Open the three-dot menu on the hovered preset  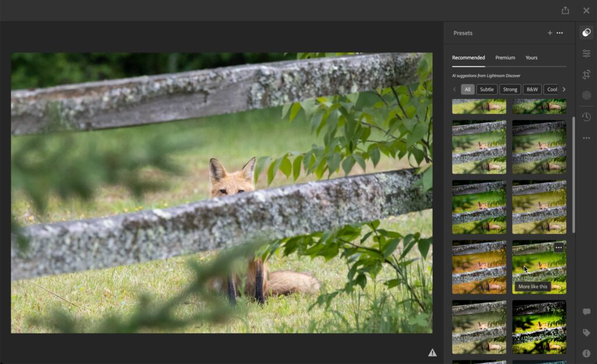point(559,248)
